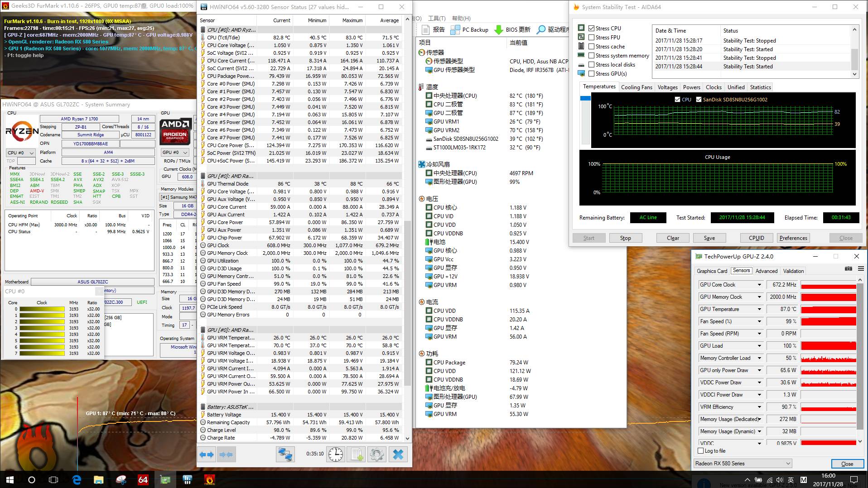Uncheck the Stress CPU option

click(x=592, y=28)
